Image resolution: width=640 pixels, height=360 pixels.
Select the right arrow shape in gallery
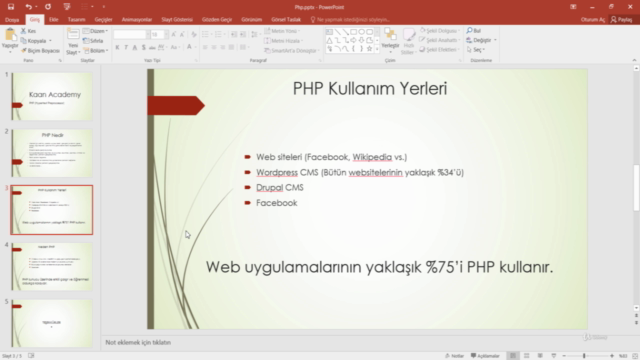tap(353, 40)
